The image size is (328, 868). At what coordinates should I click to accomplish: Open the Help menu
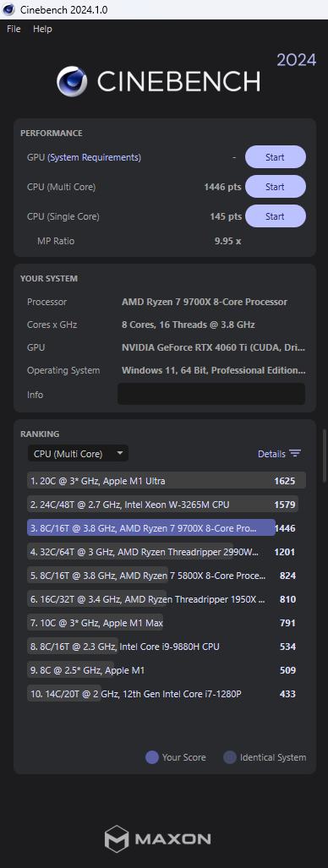coord(42,29)
